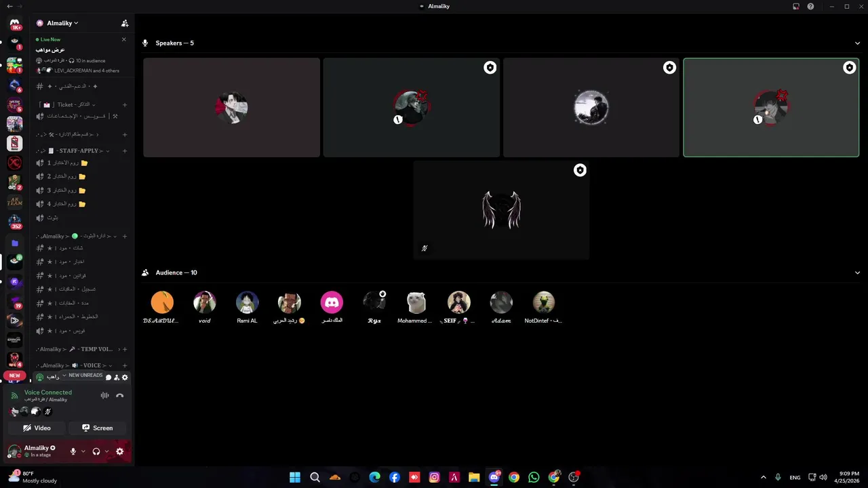Viewport: 868px width, 488px height.
Task: Open the server folder icon
Action: pos(14,243)
